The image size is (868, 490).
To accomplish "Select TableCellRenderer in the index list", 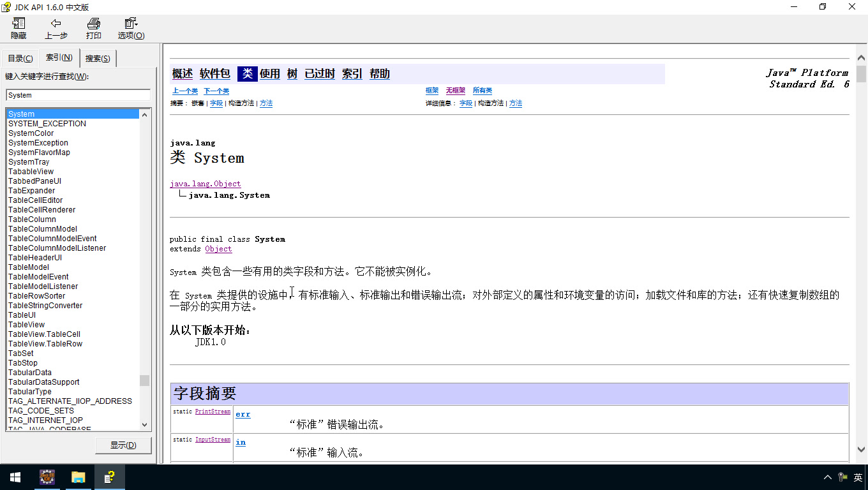I will pos(42,210).
